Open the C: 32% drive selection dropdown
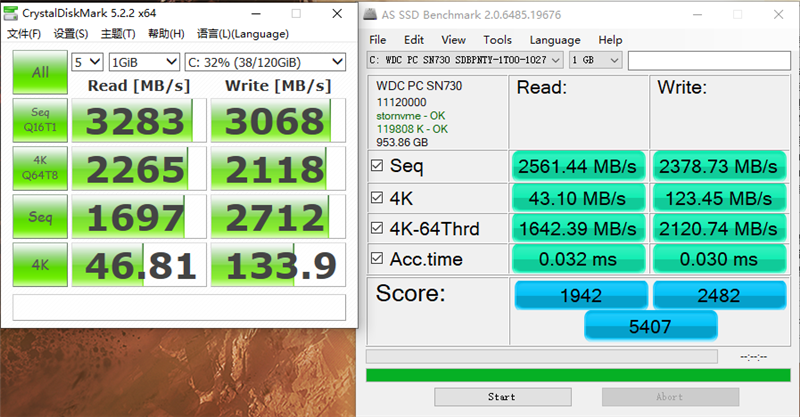This screenshot has width=800, height=417. click(x=265, y=62)
